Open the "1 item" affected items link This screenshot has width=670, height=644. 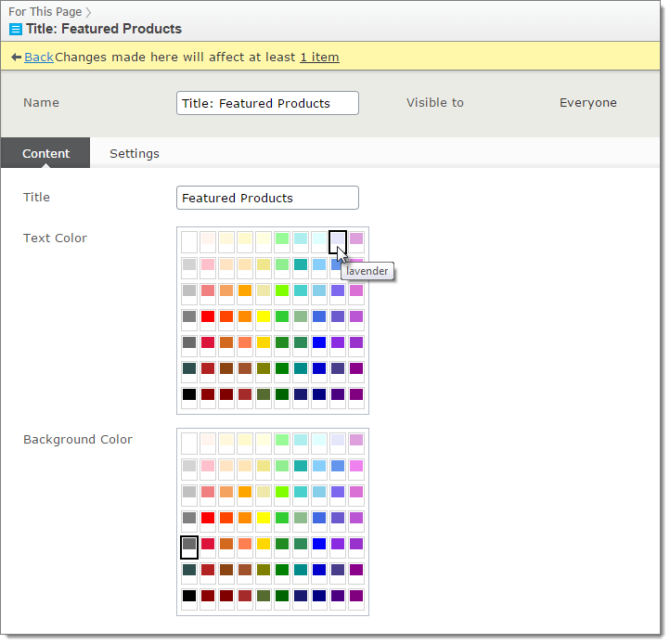[x=319, y=58]
